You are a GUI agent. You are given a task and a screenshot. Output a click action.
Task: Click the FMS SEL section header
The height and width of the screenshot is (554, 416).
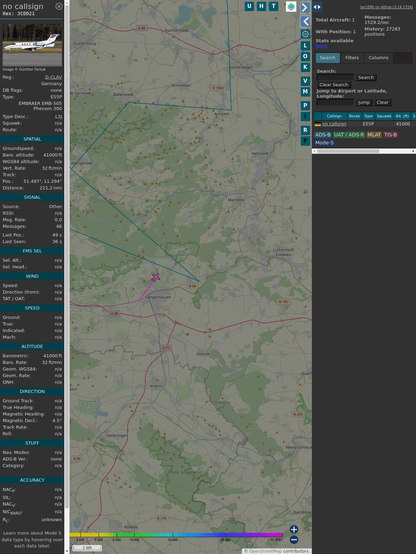tap(32, 251)
